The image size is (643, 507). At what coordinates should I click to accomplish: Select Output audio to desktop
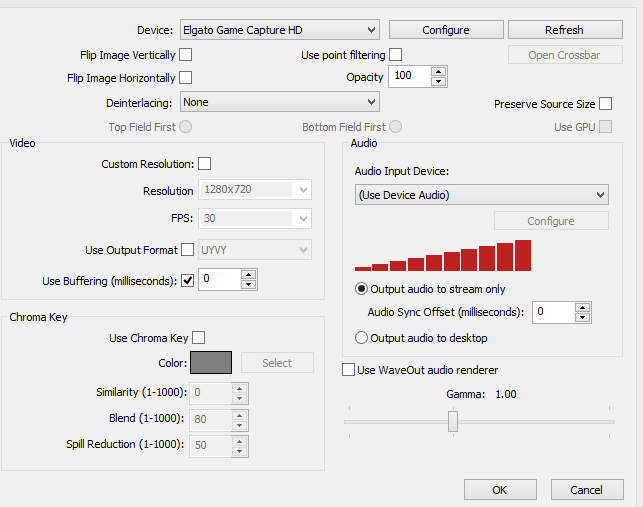[361, 338]
